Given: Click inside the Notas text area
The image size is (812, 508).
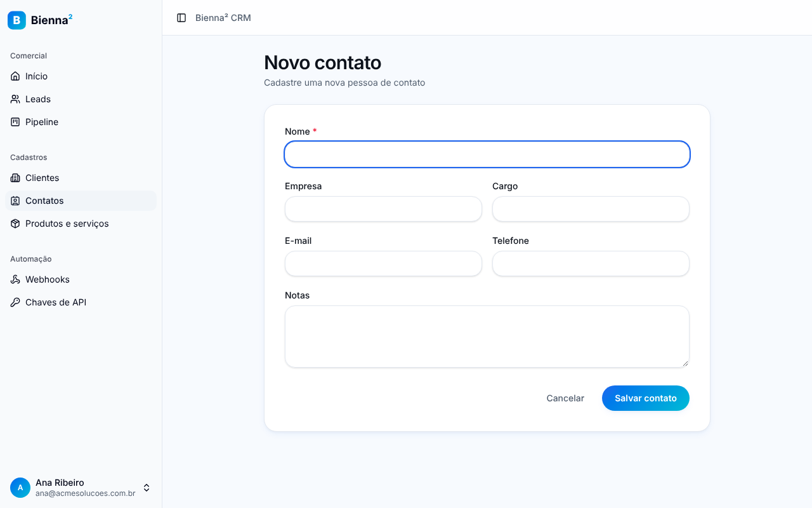Looking at the screenshot, I should (x=487, y=337).
